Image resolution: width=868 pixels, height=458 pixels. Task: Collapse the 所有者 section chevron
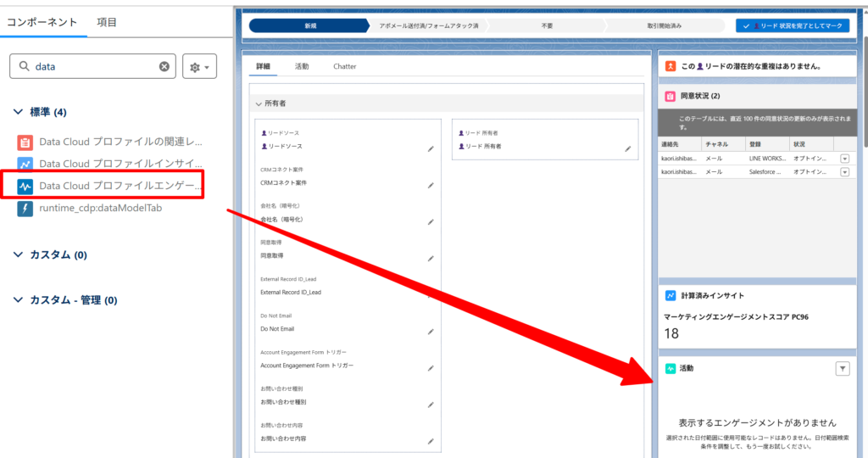click(259, 103)
